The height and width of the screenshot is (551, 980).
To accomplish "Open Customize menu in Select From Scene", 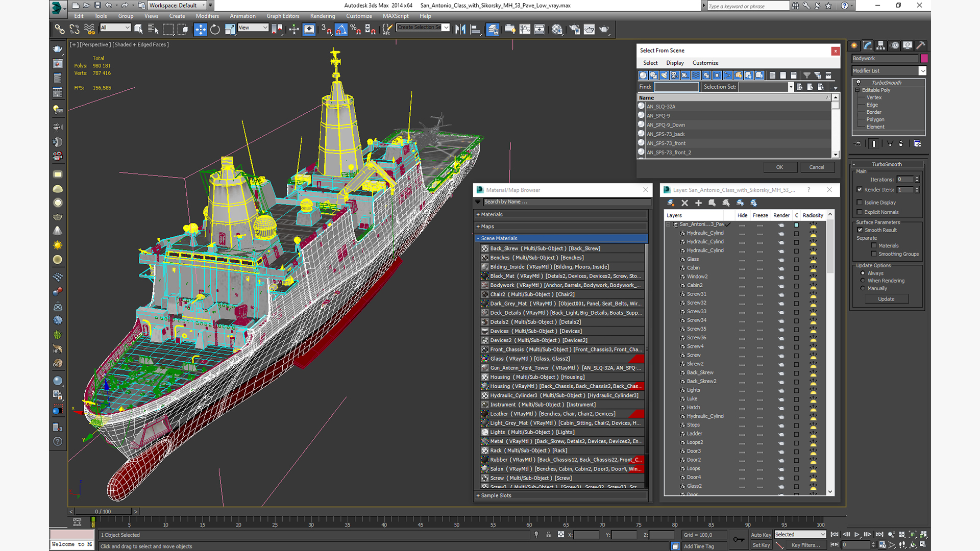I will coord(705,63).
